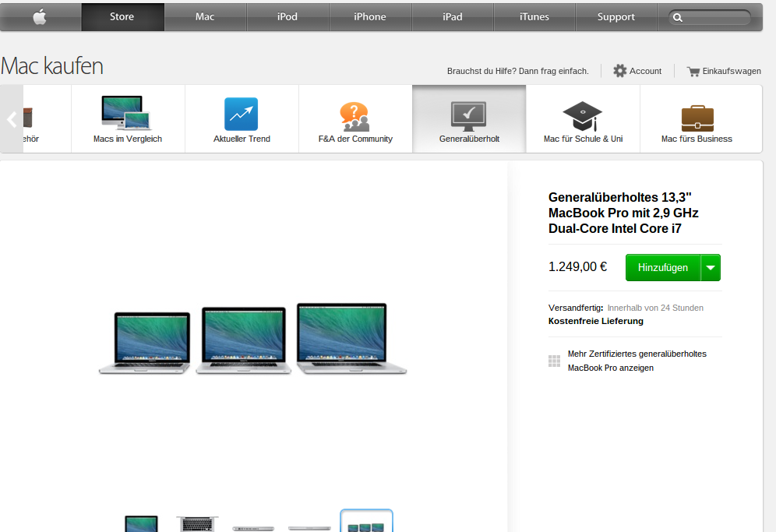Open the search magnifier icon
The height and width of the screenshot is (532, 776).
[x=678, y=18]
